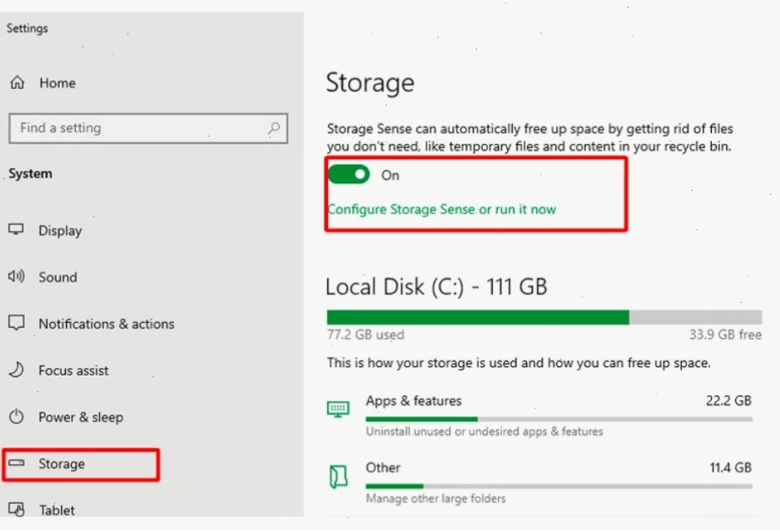Click the 77.2 GB used label
The image size is (780, 532).
365,335
